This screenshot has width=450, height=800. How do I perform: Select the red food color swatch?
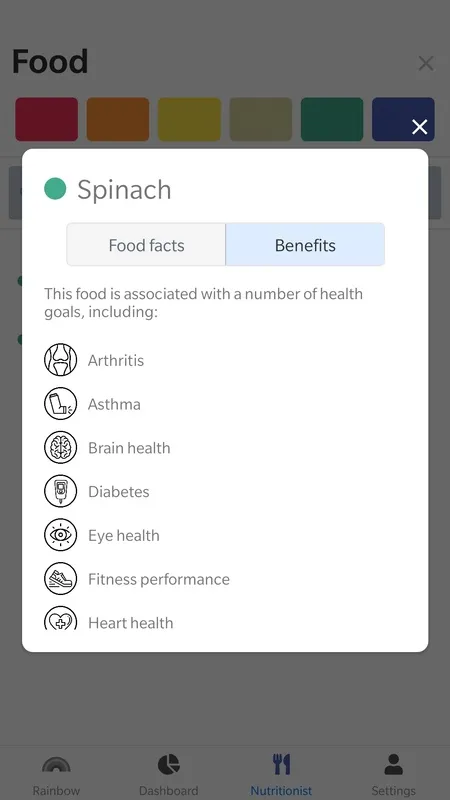coord(46,119)
